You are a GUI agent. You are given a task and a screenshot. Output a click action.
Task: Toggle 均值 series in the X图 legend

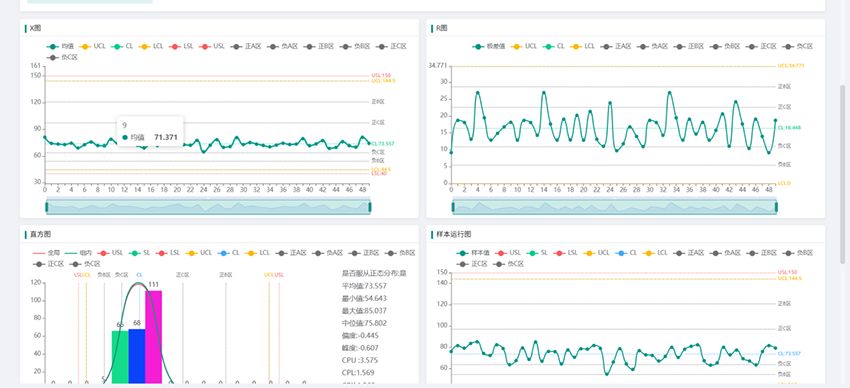[60, 47]
